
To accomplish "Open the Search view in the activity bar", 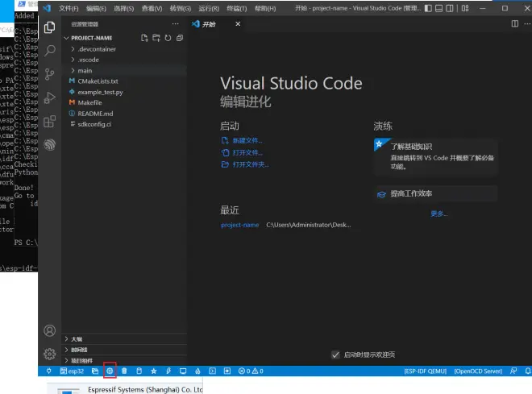I will tap(49, 51).
